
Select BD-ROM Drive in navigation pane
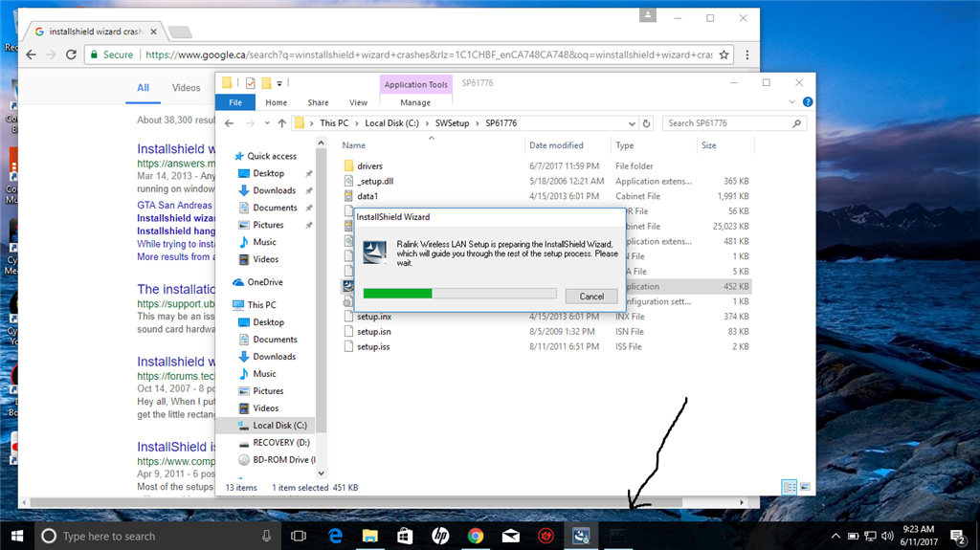283,460
